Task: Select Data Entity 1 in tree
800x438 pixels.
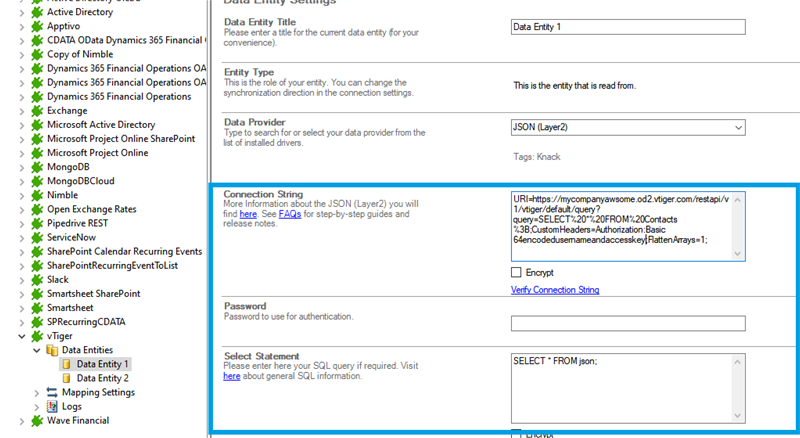Action: pyautogui.click(x=103, y=364)
